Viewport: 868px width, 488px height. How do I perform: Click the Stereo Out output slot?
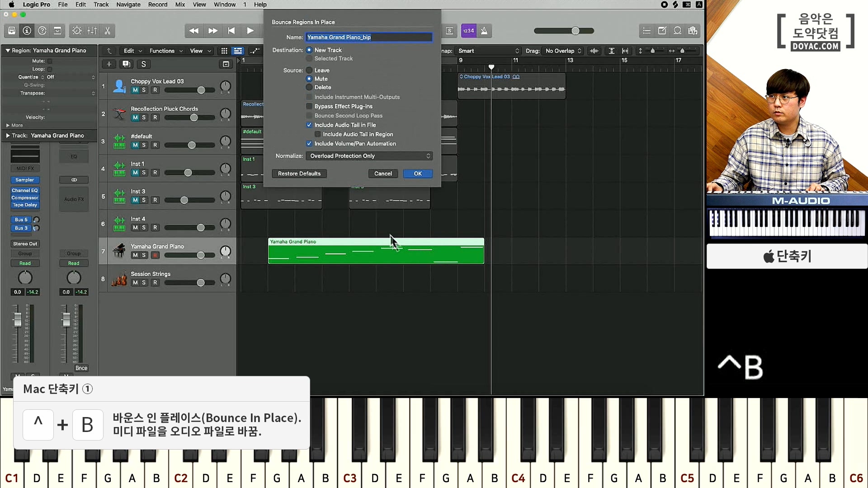(25, 244)
